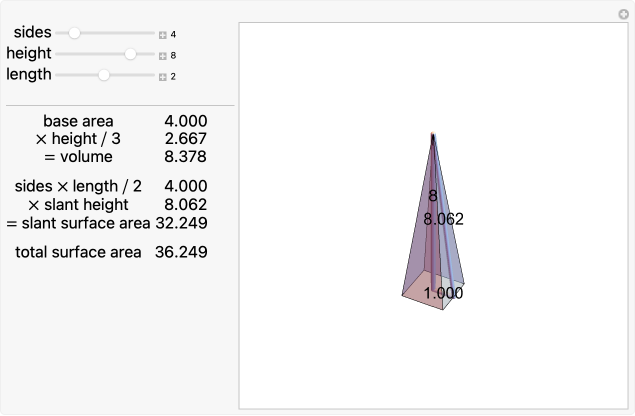Click the height slider handle
The height and width of the screenshot is (416, 635).
click(x=130, y=54)
